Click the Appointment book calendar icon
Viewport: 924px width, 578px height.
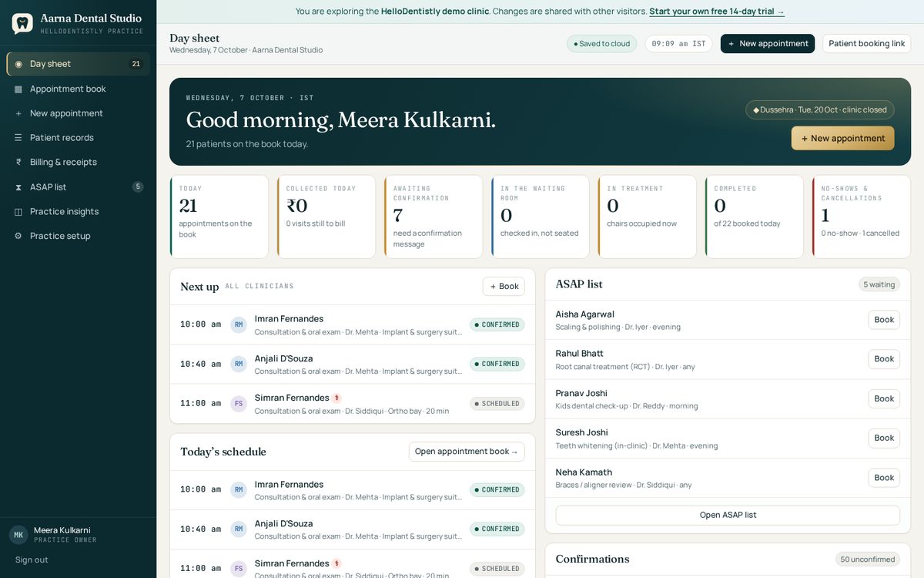18,89
